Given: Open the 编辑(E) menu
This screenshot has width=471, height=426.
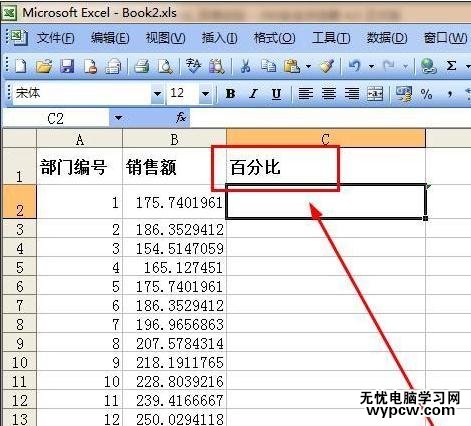Looking at the screenshot, I should [110, 38].
